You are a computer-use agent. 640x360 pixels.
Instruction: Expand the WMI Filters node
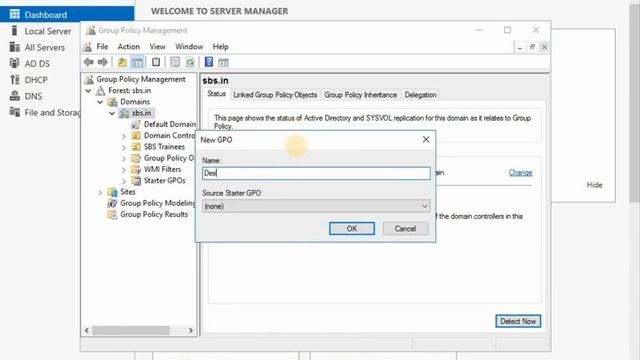coord(124,169)
